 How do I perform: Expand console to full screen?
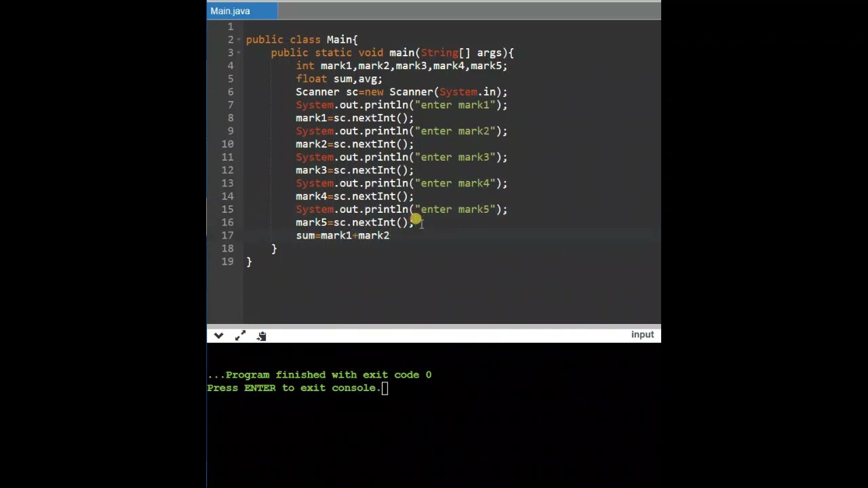pyautogui.click(x=240, y=335)
